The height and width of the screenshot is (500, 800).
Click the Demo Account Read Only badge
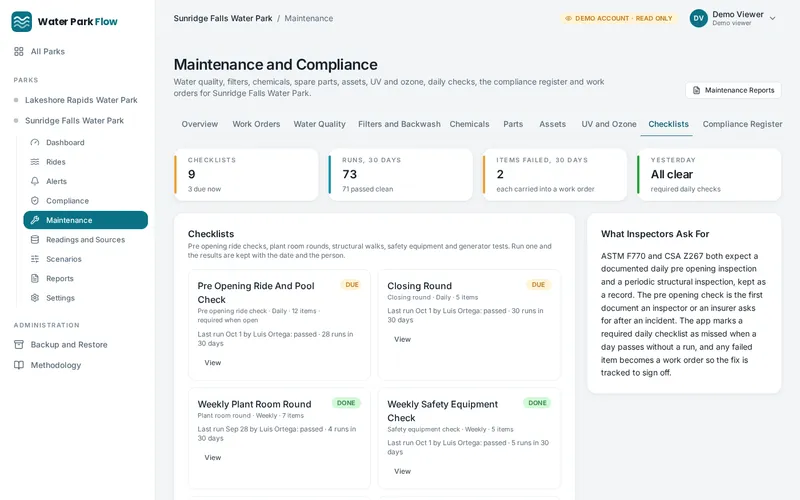(618, 18)
